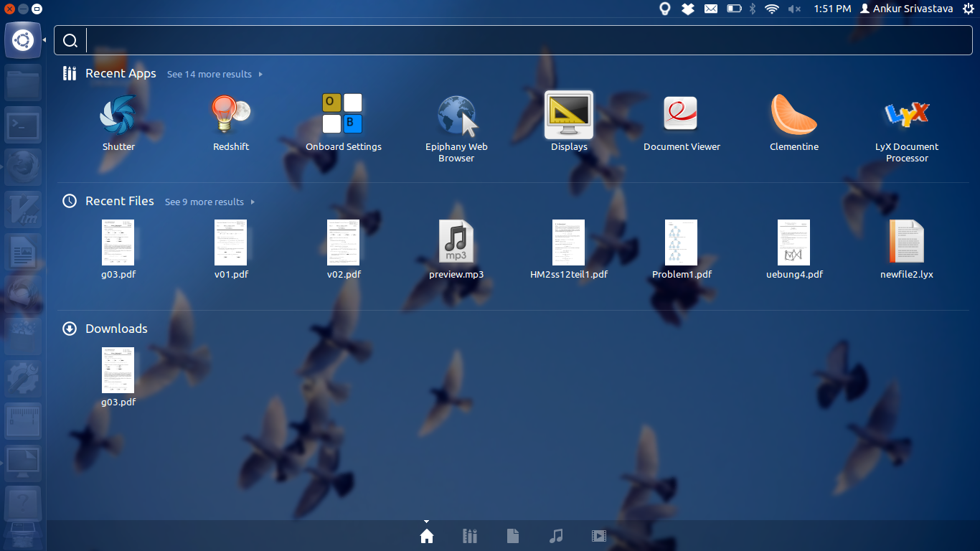Open Clementine music player
The image size is (980, 551).
point(794,115)
